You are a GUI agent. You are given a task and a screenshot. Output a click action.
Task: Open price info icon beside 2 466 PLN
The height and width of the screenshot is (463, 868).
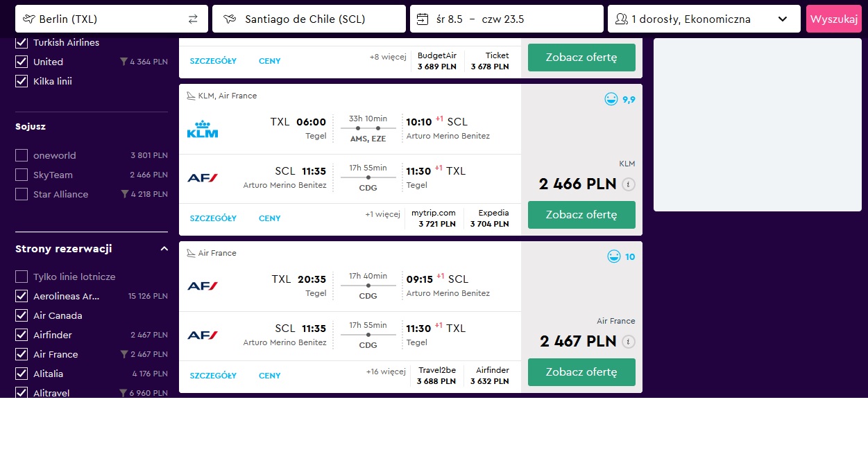[x=628, y=184]
